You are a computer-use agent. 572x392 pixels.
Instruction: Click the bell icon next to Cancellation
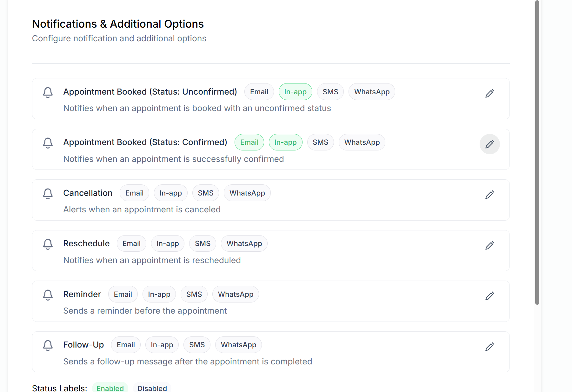click(x=48, y=194)
